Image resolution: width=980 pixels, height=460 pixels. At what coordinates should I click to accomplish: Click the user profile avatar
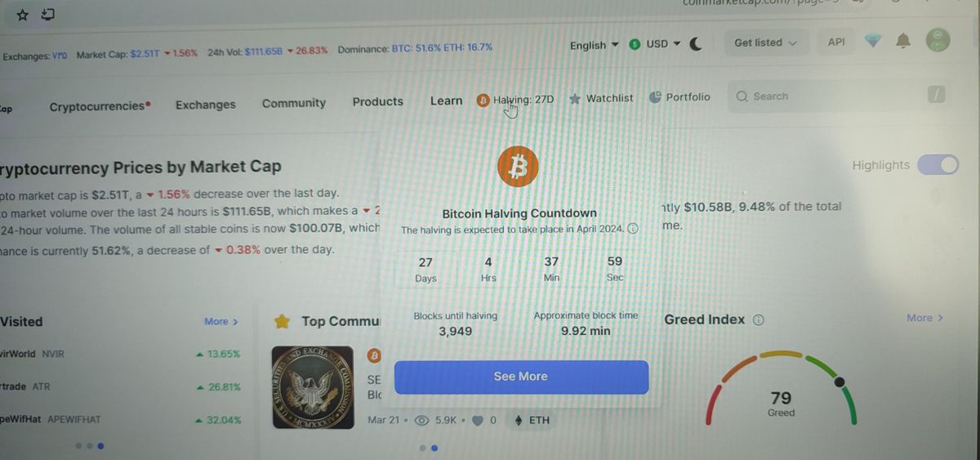[938, 40]
